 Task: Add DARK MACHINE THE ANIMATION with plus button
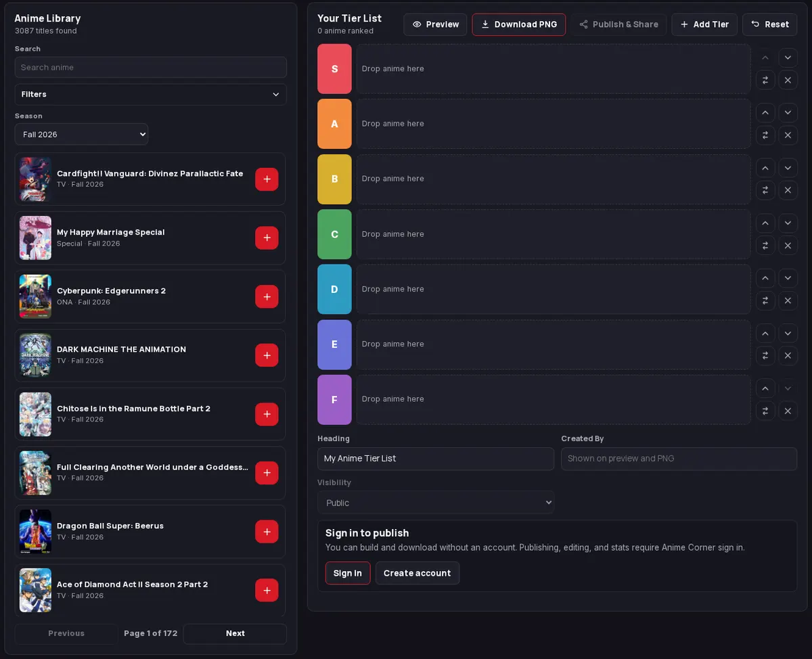(x=267, y=355)
